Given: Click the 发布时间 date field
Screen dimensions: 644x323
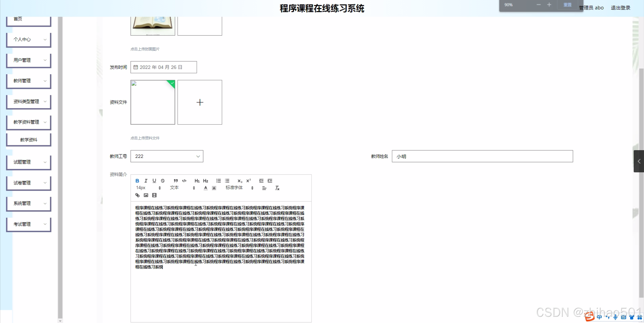Looking at the screenshot, I should [164, 67].
